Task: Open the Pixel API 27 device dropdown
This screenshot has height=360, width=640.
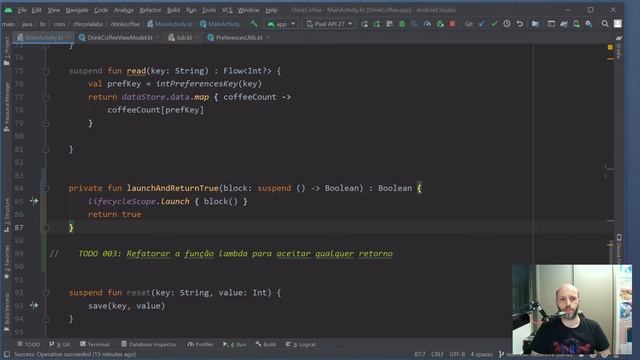Action: point(329,24)
